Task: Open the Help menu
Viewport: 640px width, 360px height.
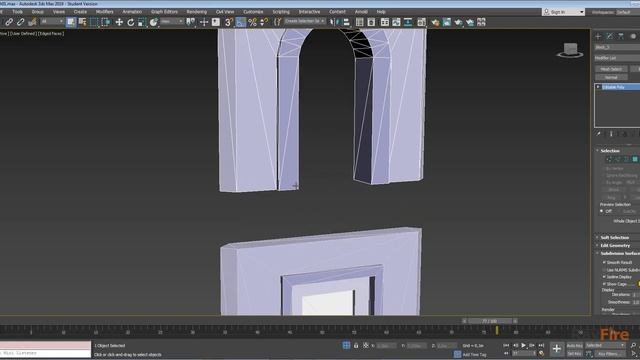Action: pyautogui.click(x=381, y=12)
